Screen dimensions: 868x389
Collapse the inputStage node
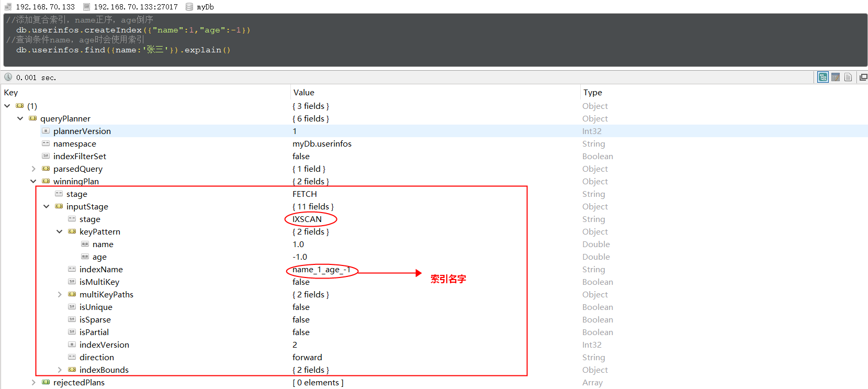[47, 206]
